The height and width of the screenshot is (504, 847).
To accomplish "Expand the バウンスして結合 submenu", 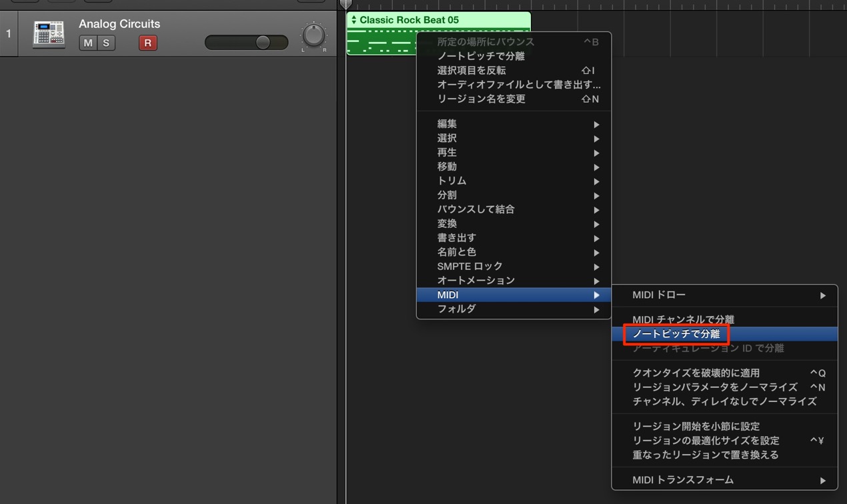I will click(x=514, y=209).
